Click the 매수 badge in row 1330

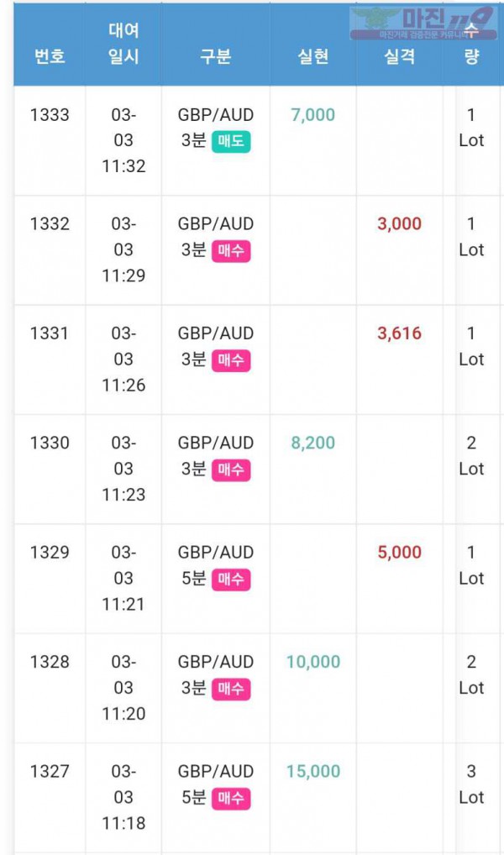[x=231, y=470]
